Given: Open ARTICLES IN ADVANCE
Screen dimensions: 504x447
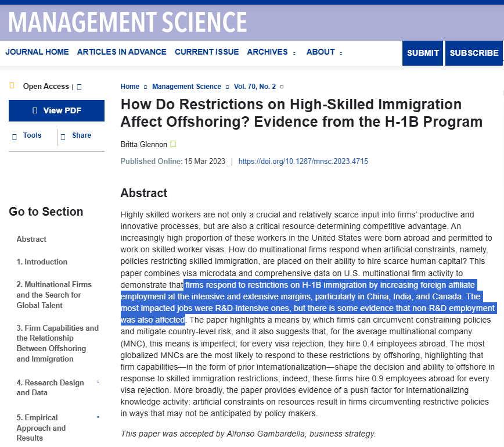Looking at the screenshot, I should [x=121, y=52].
